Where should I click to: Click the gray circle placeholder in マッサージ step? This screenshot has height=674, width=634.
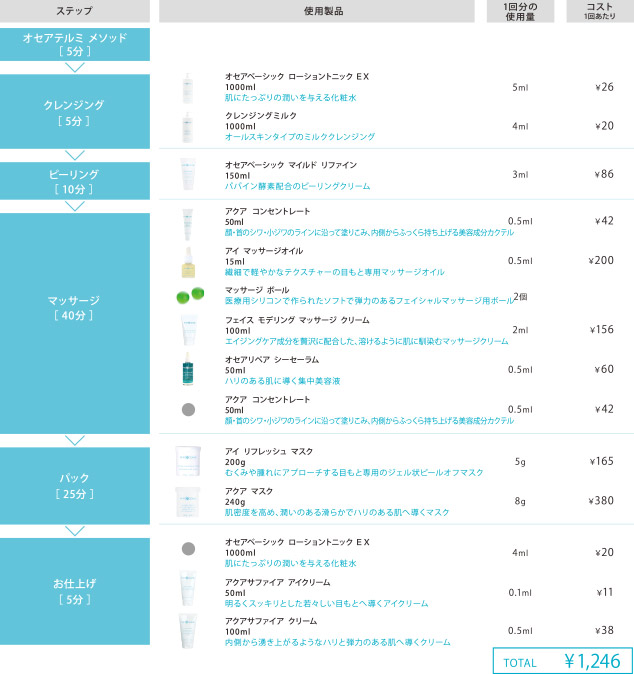(187, 409)
